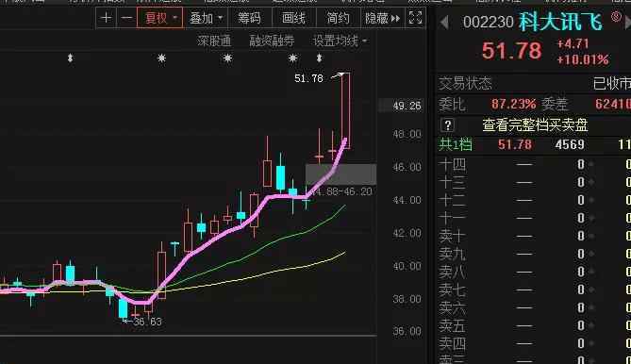Viewport: 631px width, 364px height.
Task: Expand the 叠加 overlay dropdown
Action: [x=206, y=18]
